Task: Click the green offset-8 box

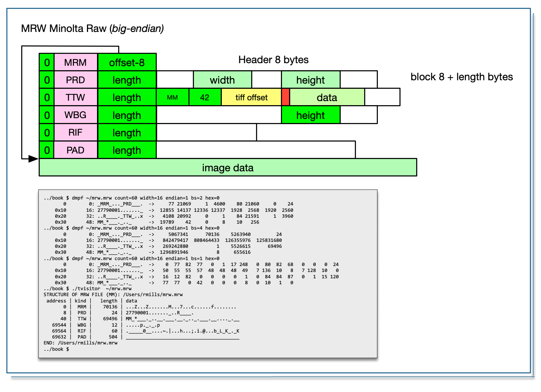Action: click(127, 62)
